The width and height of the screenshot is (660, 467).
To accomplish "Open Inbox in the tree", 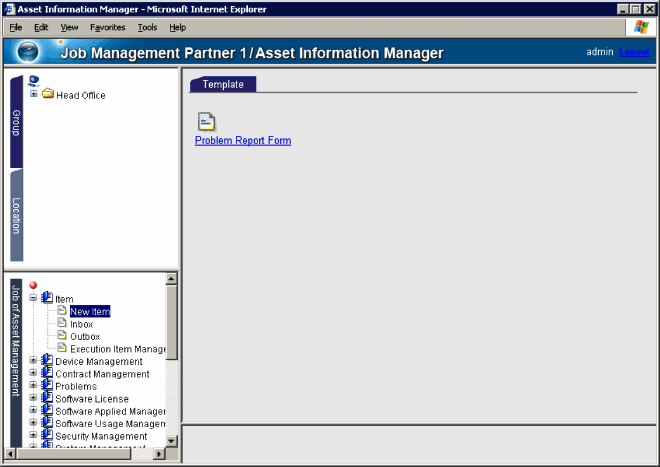I will pos(82,324).
